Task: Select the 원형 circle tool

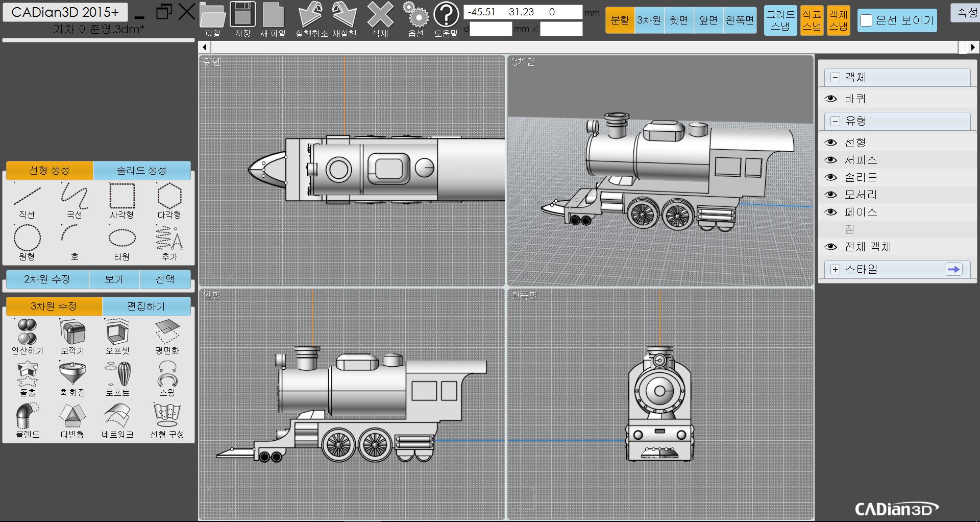Action: tap(27, 238)
